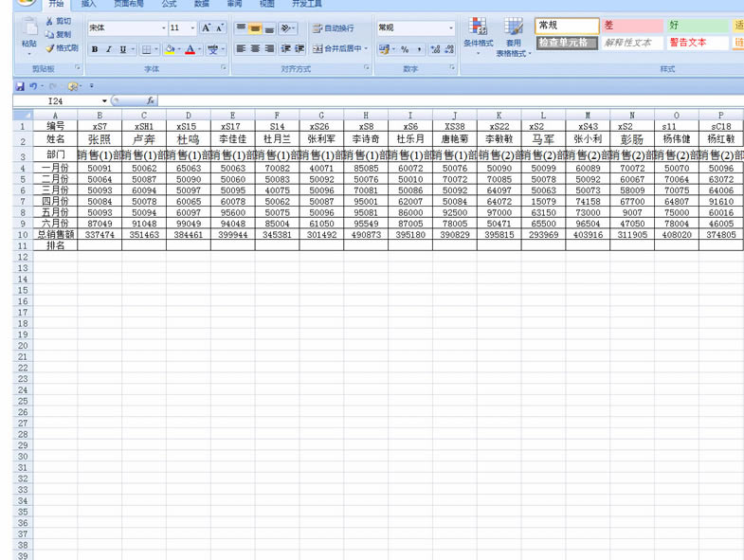The width and height of the screenshot is (744, 560).
Task: Decrease font size with small A icon
Action: coord(219,28)
